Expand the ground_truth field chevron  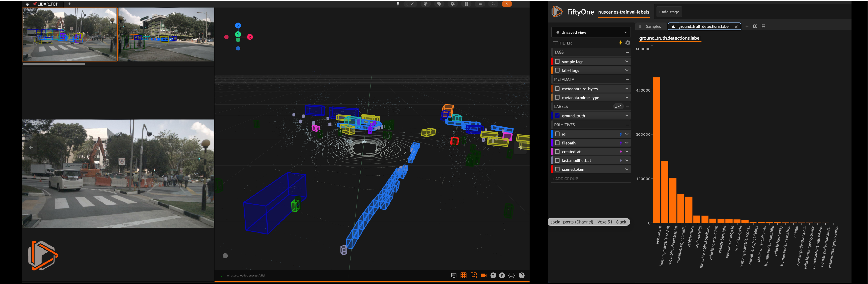pyautogui.click(x=627, y=115)
